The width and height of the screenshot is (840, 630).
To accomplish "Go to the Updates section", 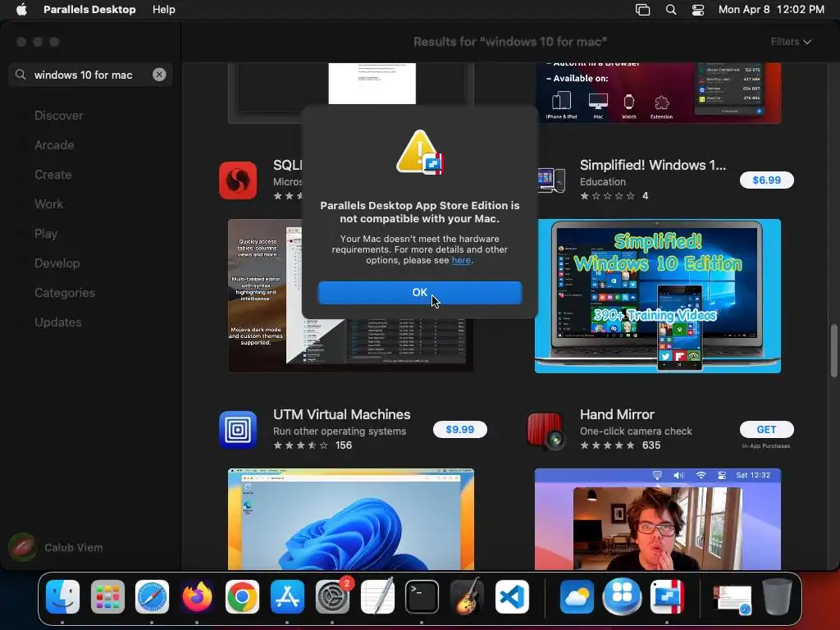I will click(58, 322).
